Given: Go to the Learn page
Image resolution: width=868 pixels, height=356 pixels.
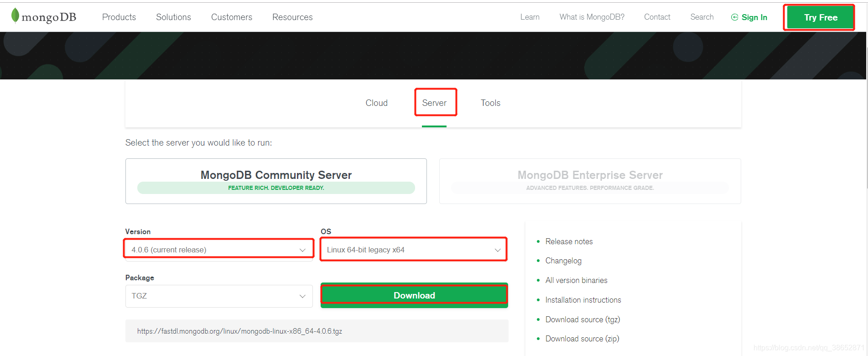Looking at the screenshot, I should pos(530,17).
